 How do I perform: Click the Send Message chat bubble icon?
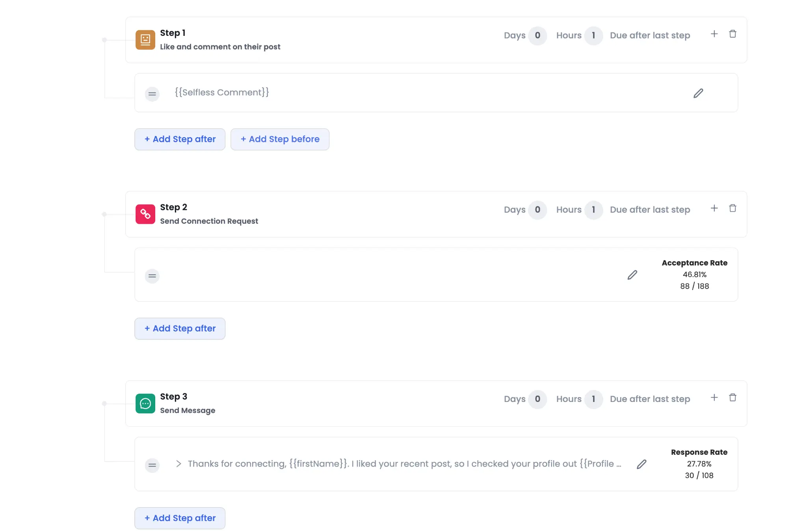coord(145,403)
